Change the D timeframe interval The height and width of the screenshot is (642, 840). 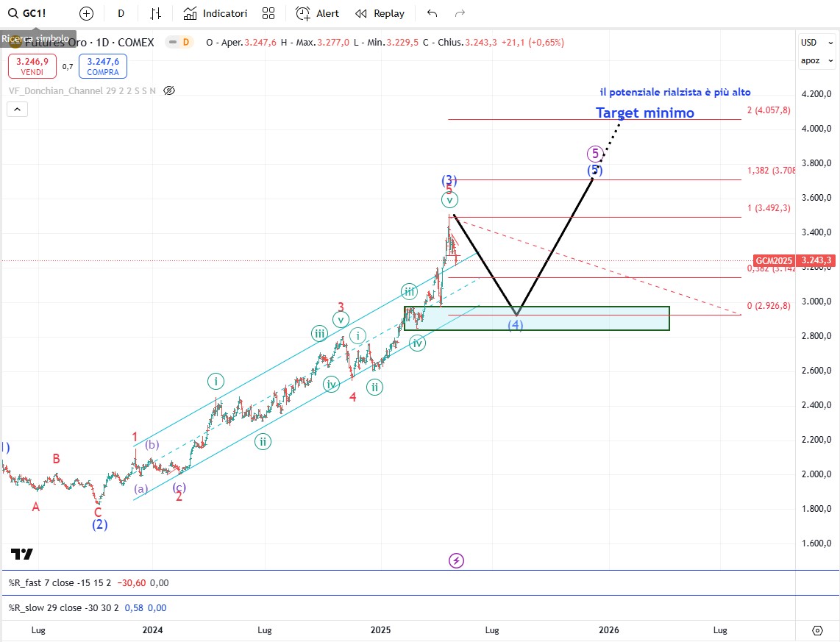coord(121,13)
